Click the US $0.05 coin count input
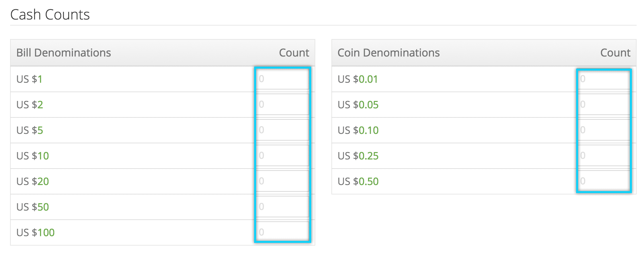Viewport: 644px width, 255px height. click(604, 105)
